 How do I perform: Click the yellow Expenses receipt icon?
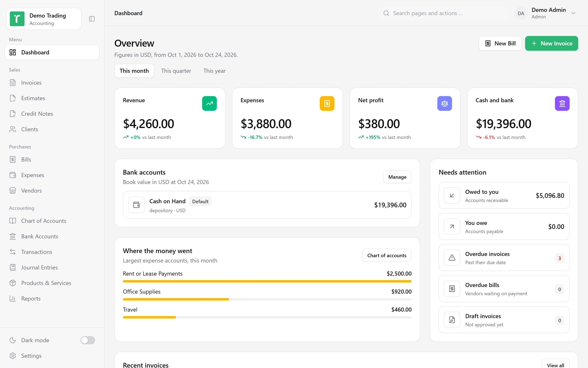tap(327, 103)
